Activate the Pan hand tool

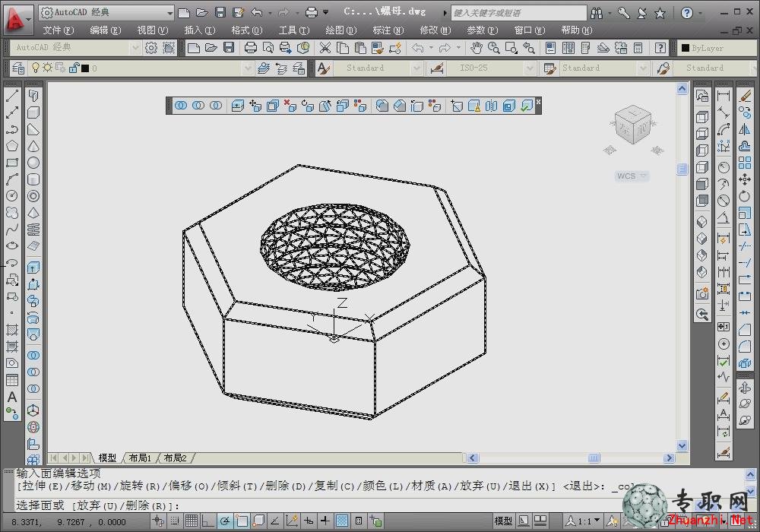point(477,47)
